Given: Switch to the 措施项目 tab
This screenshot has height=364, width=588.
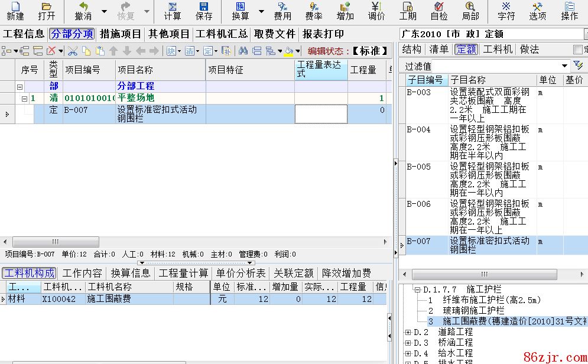Looking at the screenshot, I should tap(121, 34).
